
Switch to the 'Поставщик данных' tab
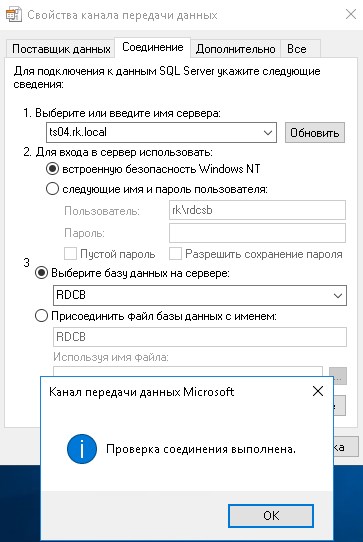pyautogui.click(x=61, y=49)
